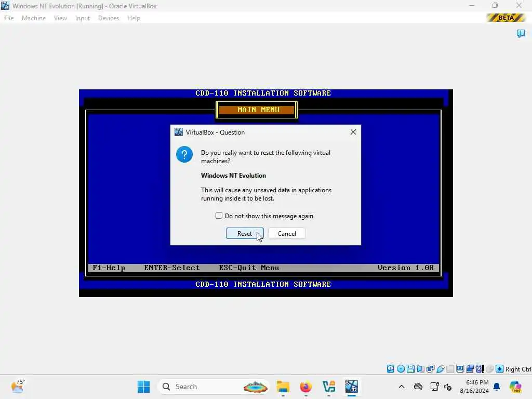
Task: Open the Machine menu
Action: (x=34, y=18)
